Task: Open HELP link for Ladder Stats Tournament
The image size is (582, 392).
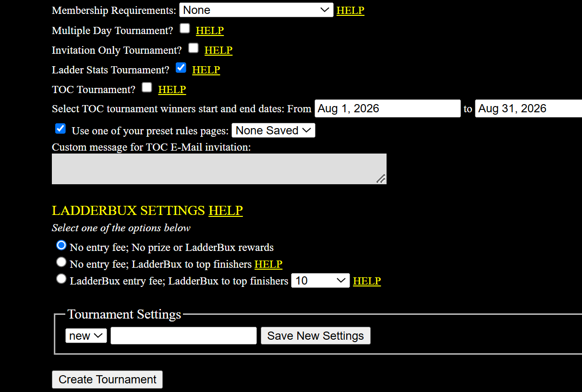Action: point(206,70)
